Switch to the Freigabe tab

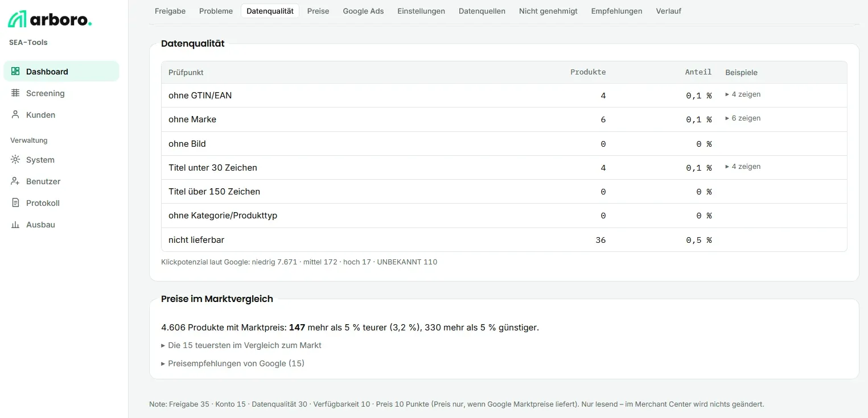click(x=170, y=11)
